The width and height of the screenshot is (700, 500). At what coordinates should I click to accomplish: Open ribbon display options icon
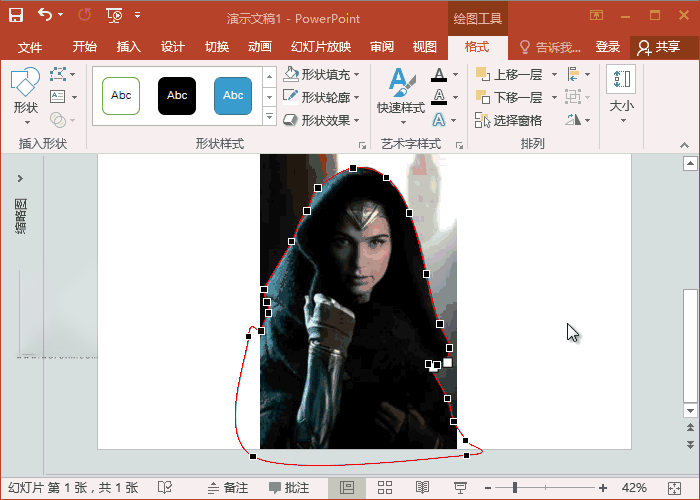[596, 15]
